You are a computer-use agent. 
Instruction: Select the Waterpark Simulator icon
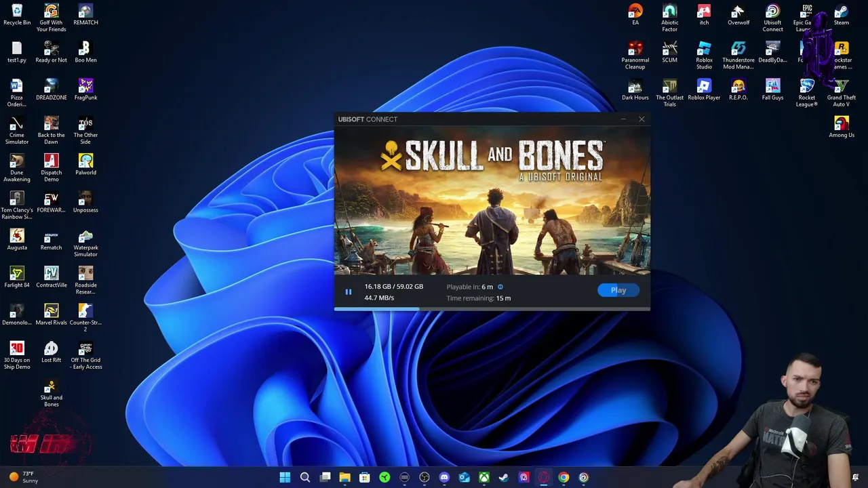click(85, 243)
